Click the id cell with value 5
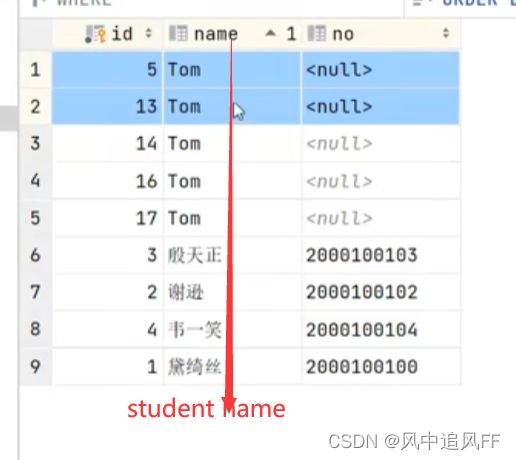Screen dimensions: 516x460 (107, 70)
